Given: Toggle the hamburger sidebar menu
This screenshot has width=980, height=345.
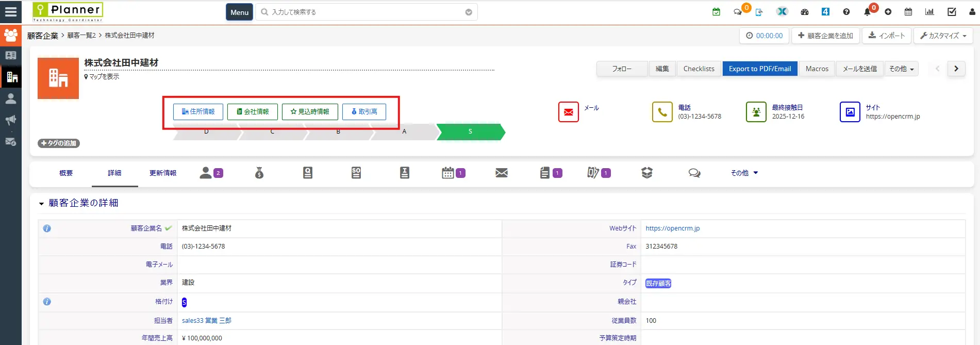Looking at the screenshot, I should 10,12.
